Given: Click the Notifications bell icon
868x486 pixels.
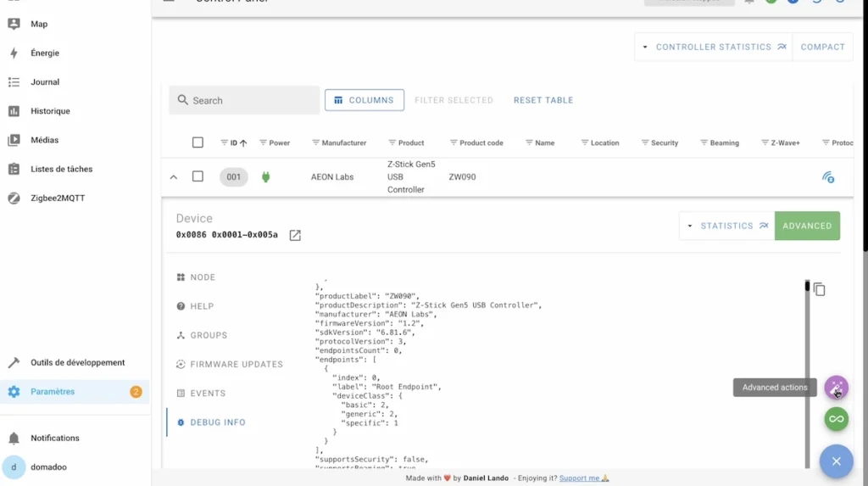Looking at the screenshot, I should click(x=14, y=438).
